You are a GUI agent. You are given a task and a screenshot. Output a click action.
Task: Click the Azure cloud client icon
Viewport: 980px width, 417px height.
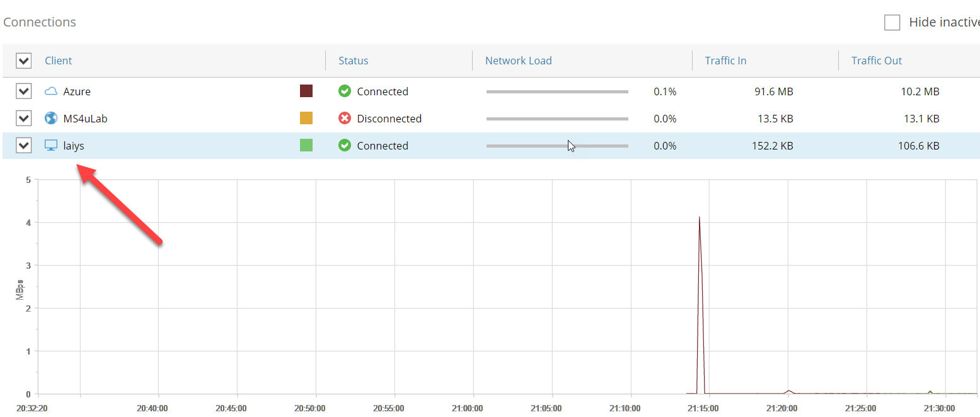click(x=51, y=91)
